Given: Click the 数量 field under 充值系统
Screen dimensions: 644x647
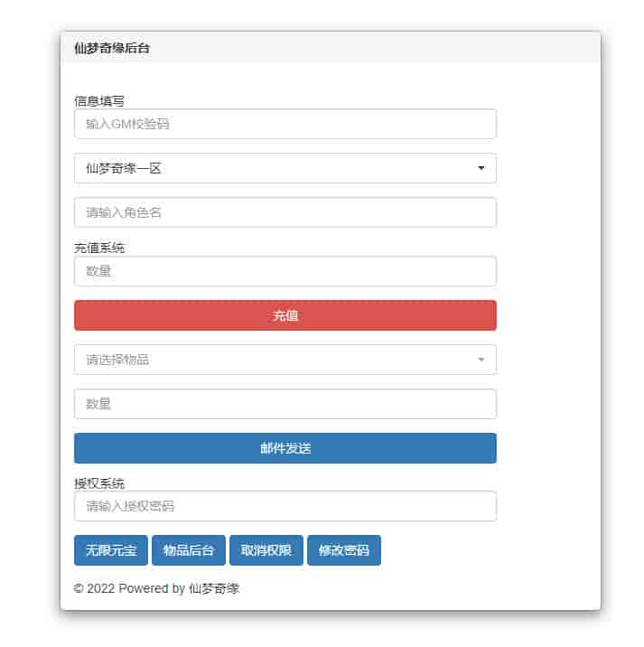Looking at the screenshot, I should [285, 271].
